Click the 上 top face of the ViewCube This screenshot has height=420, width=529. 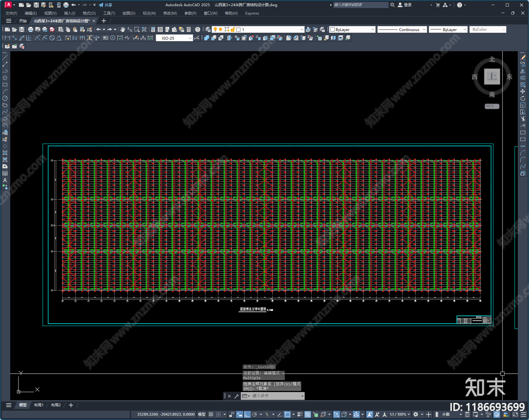492,77
